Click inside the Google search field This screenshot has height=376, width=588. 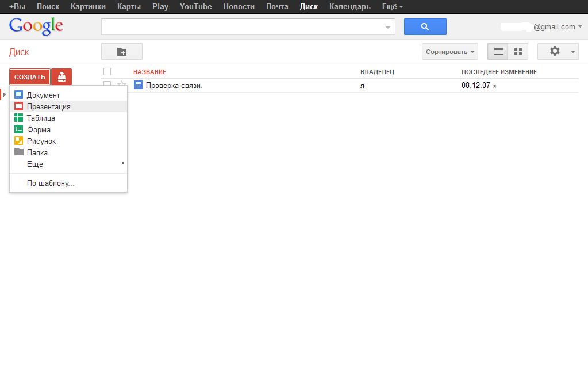(x=241, y=27)
